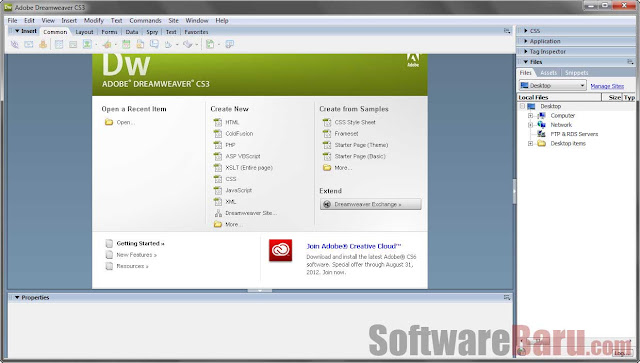
Task: Insert a Named Anchor
Action: click(42, 45)
